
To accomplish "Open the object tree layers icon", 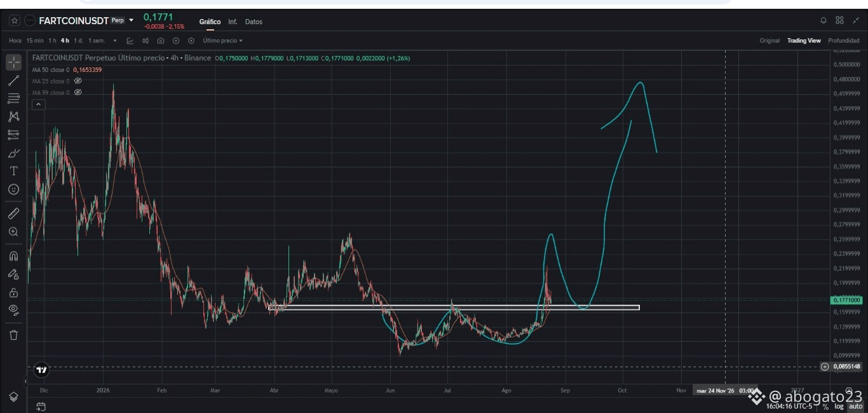I will click(14, 396).
